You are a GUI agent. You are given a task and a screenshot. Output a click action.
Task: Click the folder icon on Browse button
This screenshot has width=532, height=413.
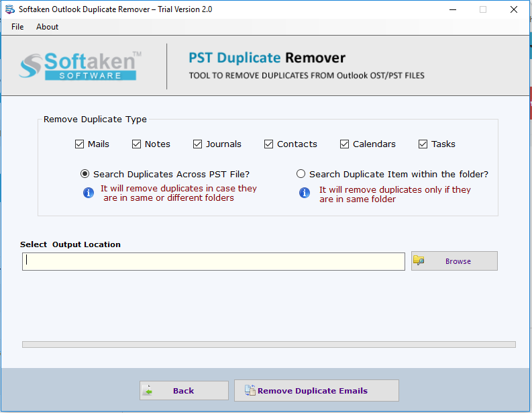click(419, 261)
